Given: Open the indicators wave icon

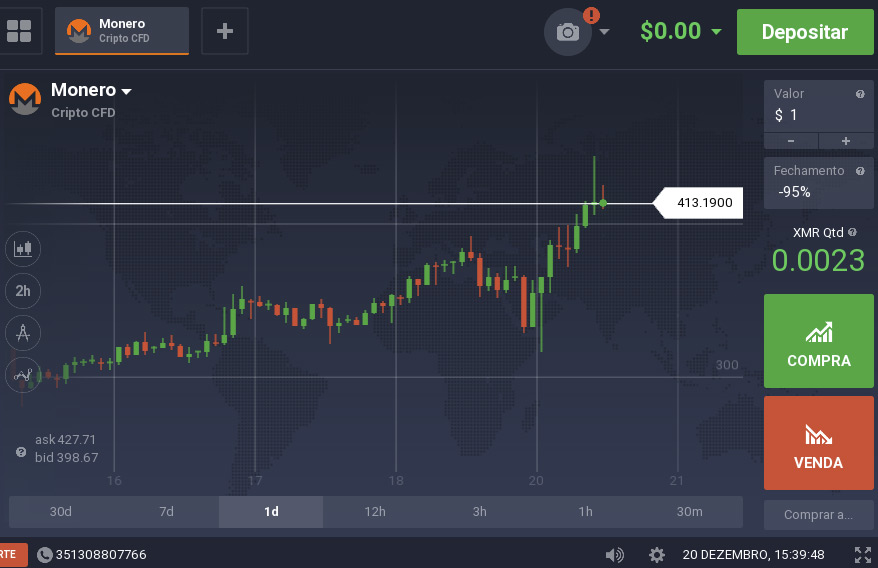Looking at the screenshot, I should (x=23, y=375).
